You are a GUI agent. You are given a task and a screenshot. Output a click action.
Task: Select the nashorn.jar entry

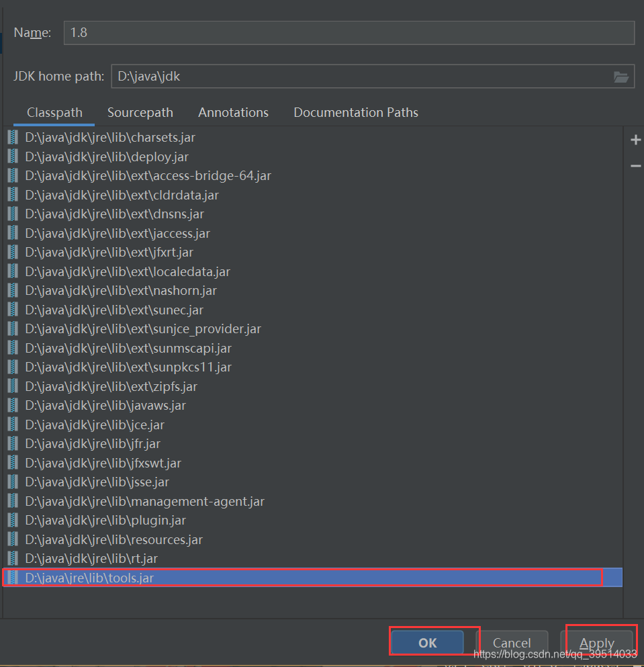click(121, 290)
